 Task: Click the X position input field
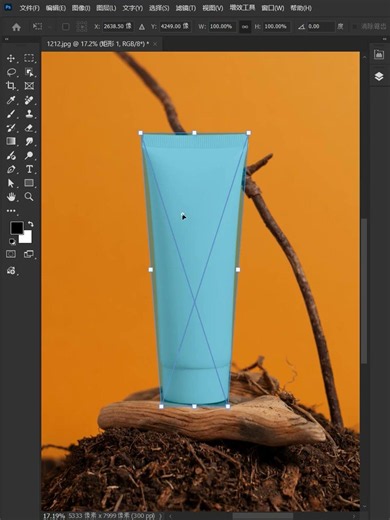point(117,26)
